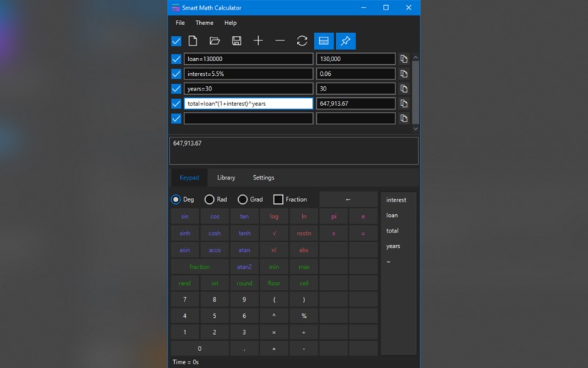Open the Theme menu

pos(204,23)
